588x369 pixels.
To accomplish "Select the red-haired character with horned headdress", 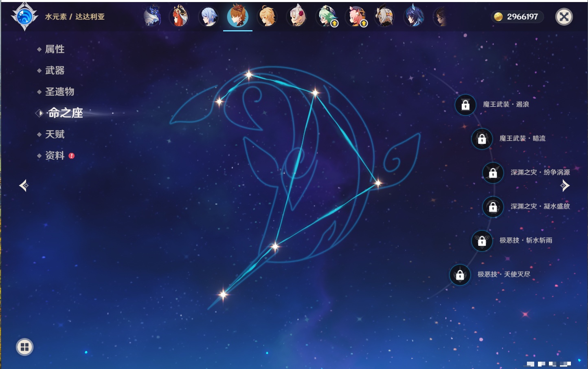I will [x=179, y=17].
